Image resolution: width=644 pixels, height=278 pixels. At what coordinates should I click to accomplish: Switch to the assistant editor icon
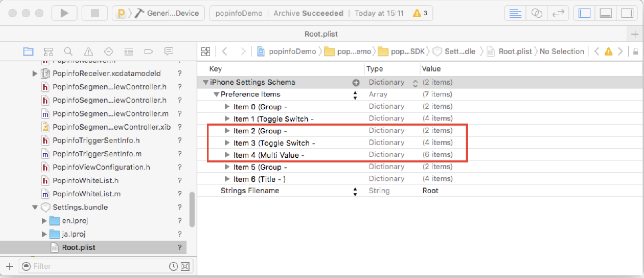[x=536, y=13]
